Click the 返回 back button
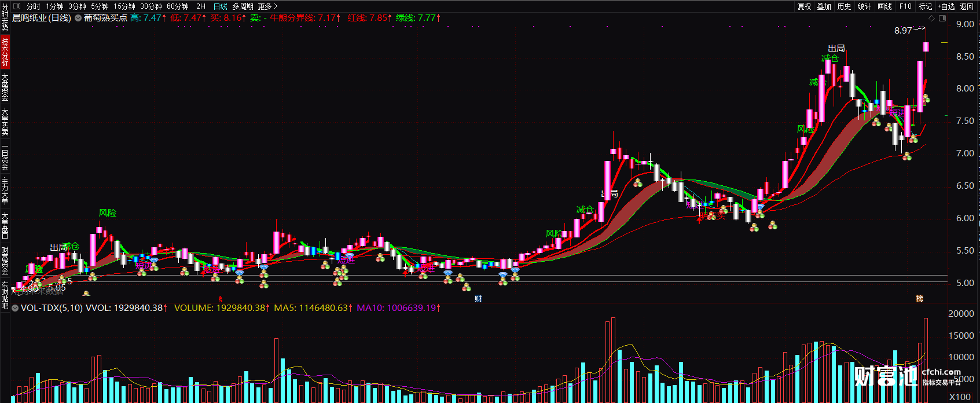 (967, 6)
